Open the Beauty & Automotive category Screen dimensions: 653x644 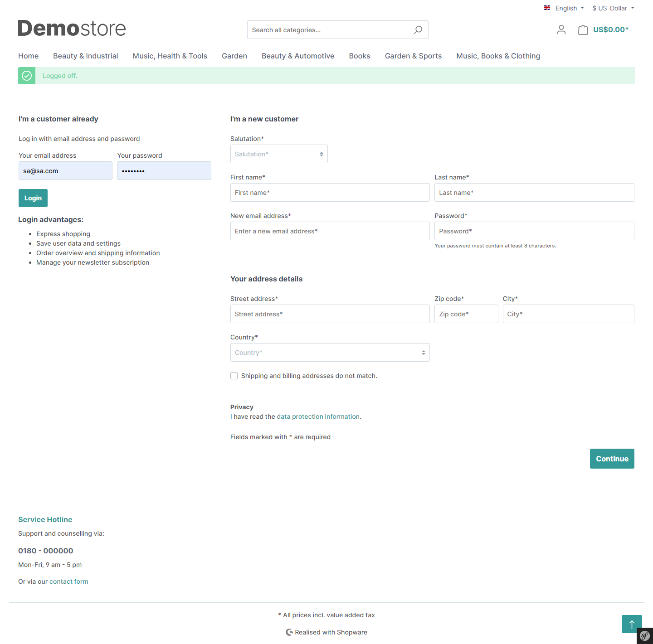pyautogui.click(x=298, y=56)
